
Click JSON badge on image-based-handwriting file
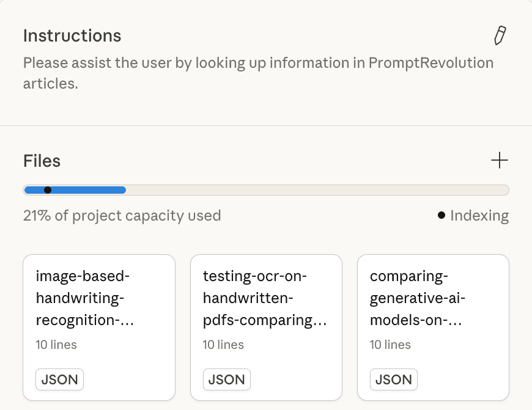pyautogui.click(x=59, y=379)
